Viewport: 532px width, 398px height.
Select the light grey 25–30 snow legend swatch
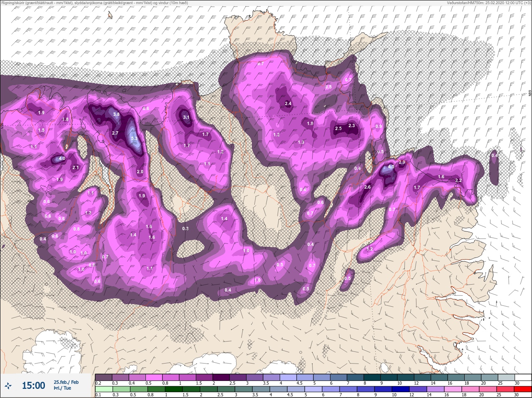[506, 377]
